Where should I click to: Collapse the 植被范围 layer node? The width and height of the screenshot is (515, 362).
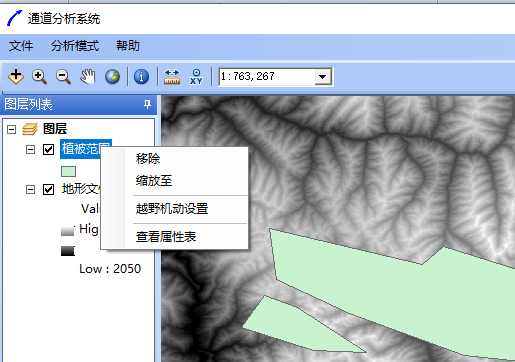[x=30, y=149]
